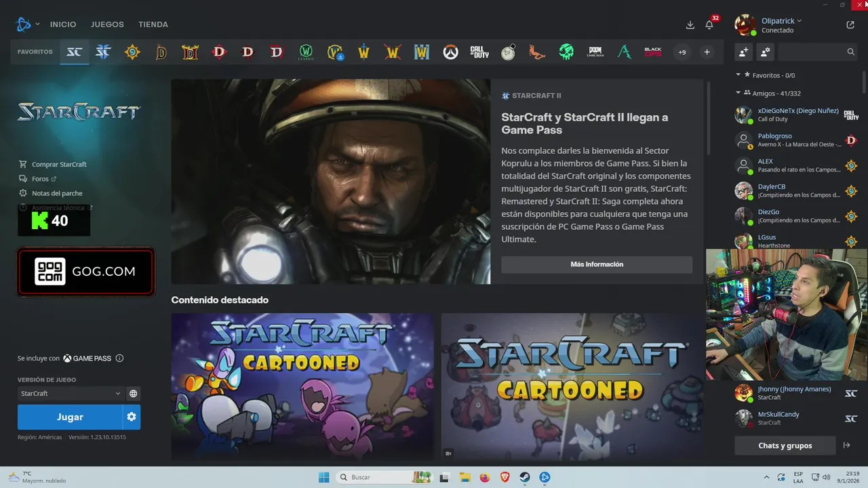Click the taskbar Buscar search box
The image size is (868, 488).
click(385, 477)
